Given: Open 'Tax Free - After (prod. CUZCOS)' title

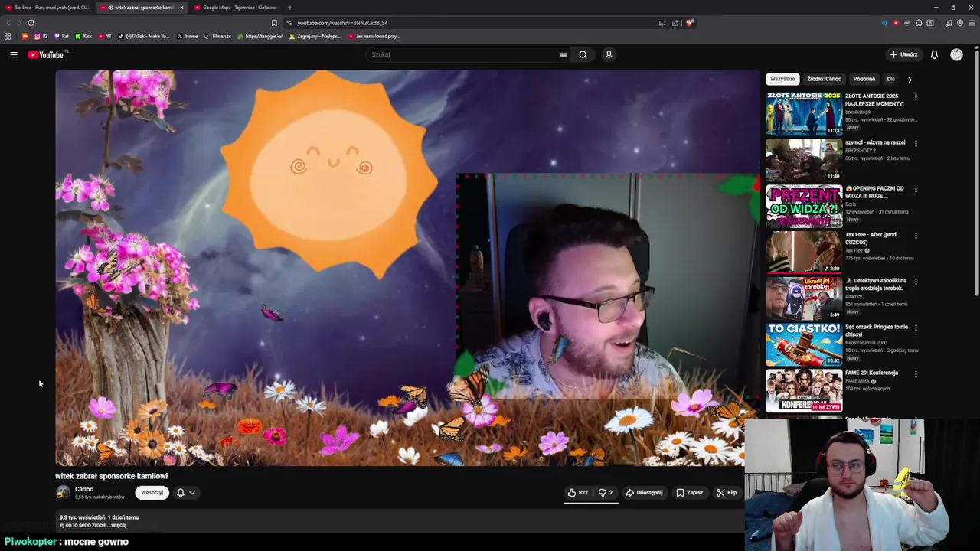Looking at the screenshot, I should point(871,238).
